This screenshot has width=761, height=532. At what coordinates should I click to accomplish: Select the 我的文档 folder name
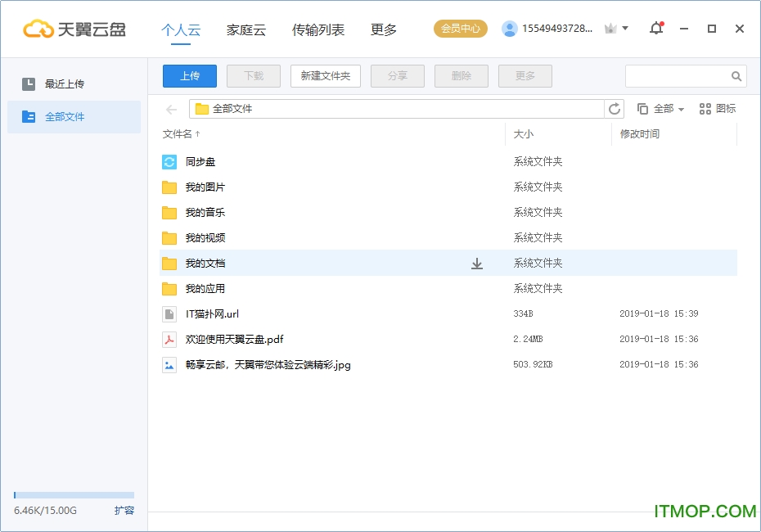point(205,264)
